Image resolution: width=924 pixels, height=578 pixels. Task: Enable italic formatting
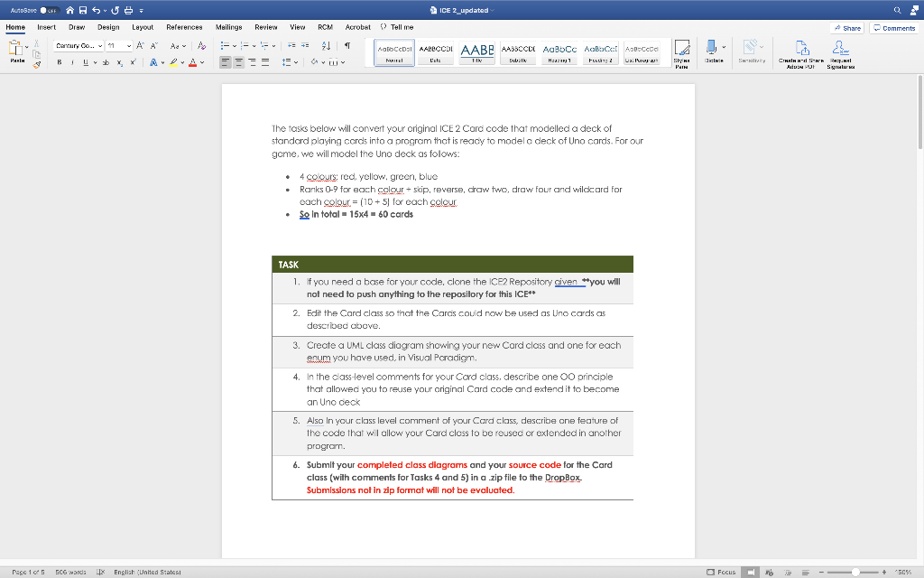click(x=73, y=61)
